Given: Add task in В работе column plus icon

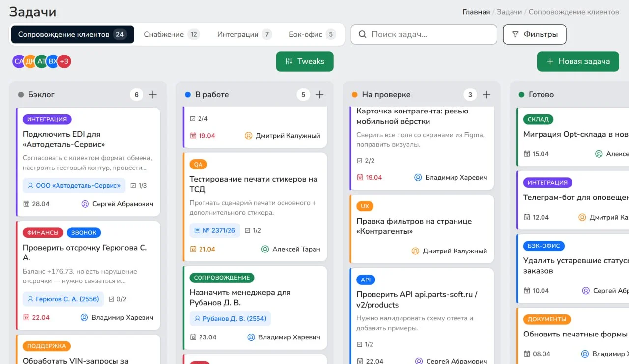Looking at the screenshot, I should tap(320, 95).
